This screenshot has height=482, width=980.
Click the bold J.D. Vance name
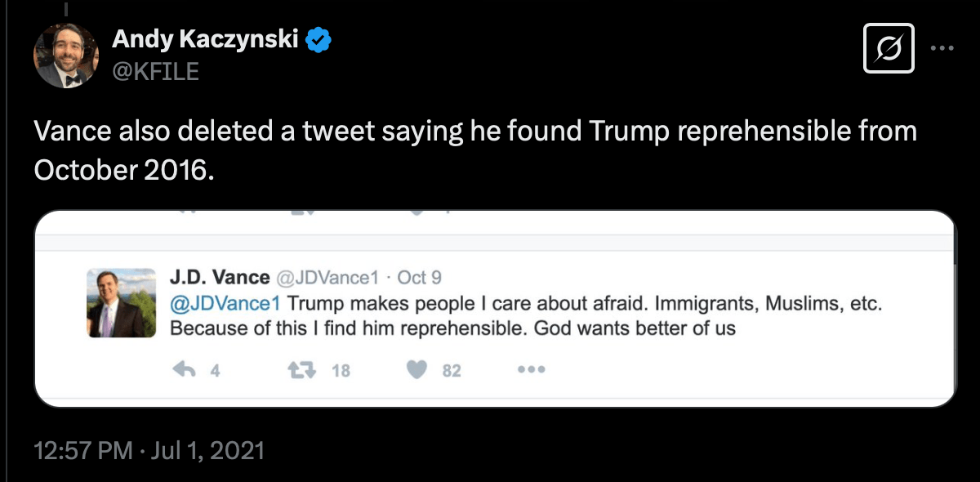pyautogui.click(x=220, y=278)
